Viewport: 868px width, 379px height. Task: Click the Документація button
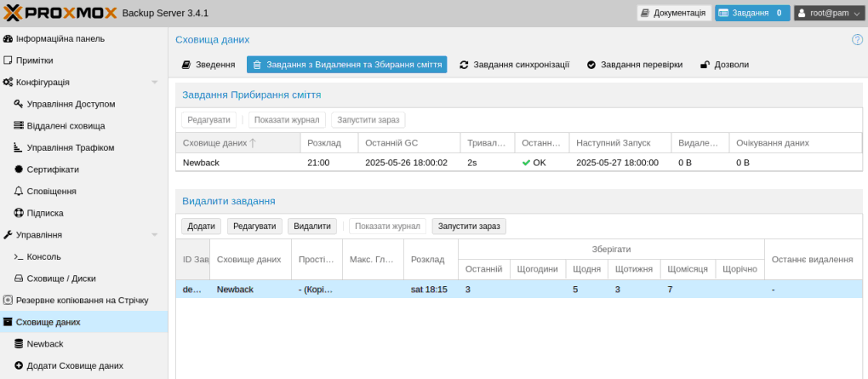(x=673, y=13)
